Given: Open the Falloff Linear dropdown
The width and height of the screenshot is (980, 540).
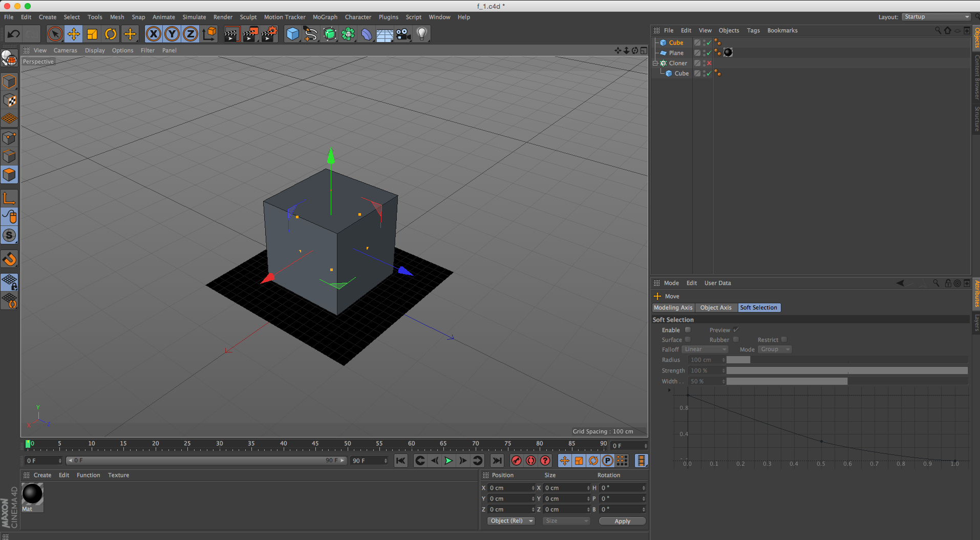Looking at the screenshot, I should (x=705, y=349).
